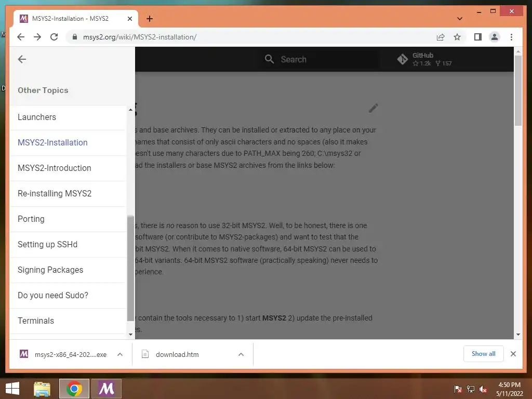This screenshot has height=399, width=532.
Task: Open network tray icon
Action: click(x=471, y=389)
